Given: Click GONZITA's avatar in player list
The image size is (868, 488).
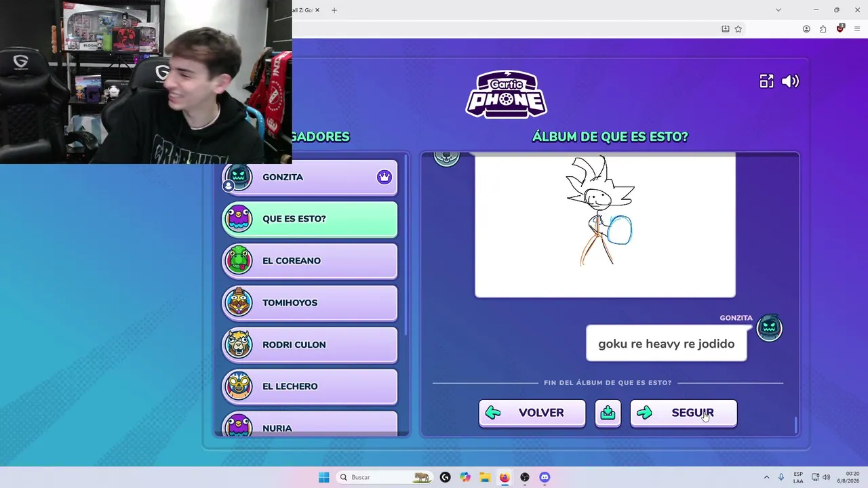Looking at the screenshot, I should point(238,178).
